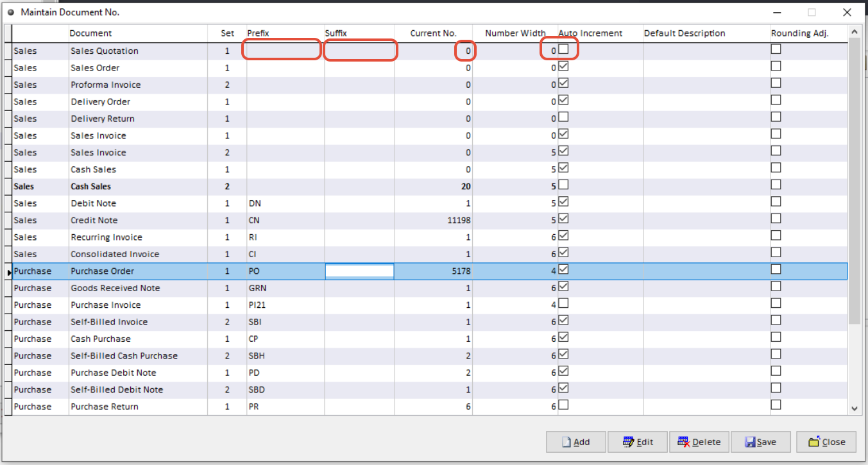
Task: Click Current No. 11198 for Credit Note
Action: (459, 220)
